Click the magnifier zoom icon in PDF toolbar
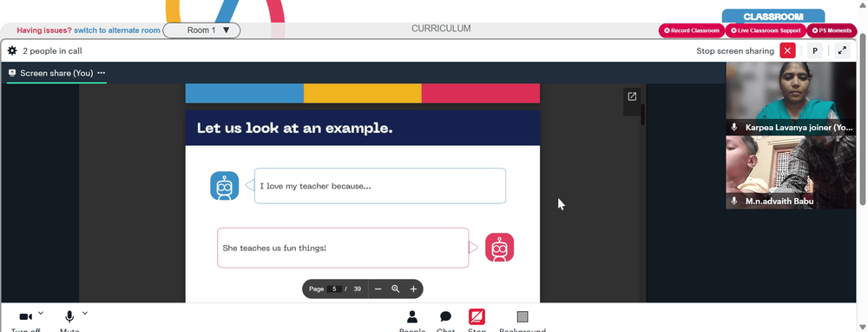This screenshot has height=332, width=868. tap(396, 289)
